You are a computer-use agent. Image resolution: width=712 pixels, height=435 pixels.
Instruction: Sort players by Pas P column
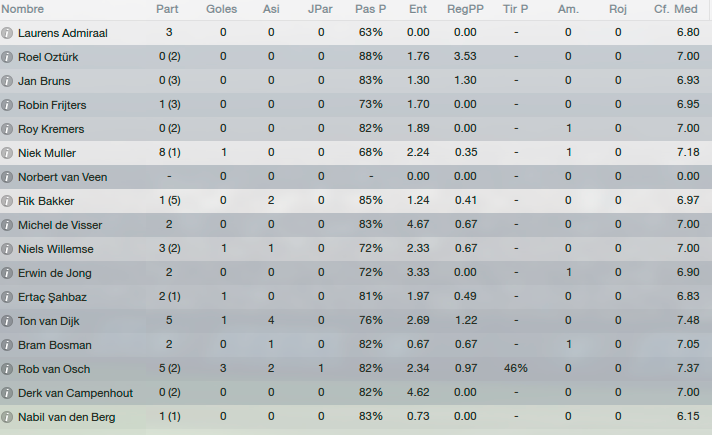(371, 9)
